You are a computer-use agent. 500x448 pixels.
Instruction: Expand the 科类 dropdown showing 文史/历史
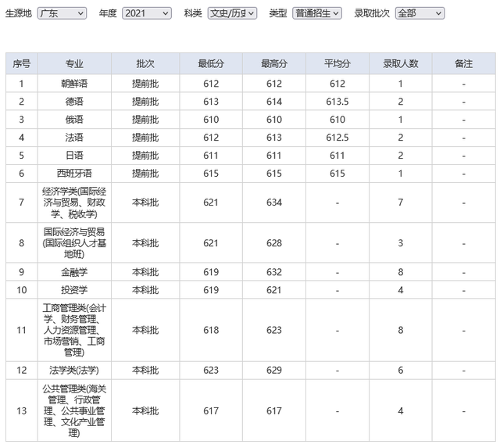pos(232,13)
